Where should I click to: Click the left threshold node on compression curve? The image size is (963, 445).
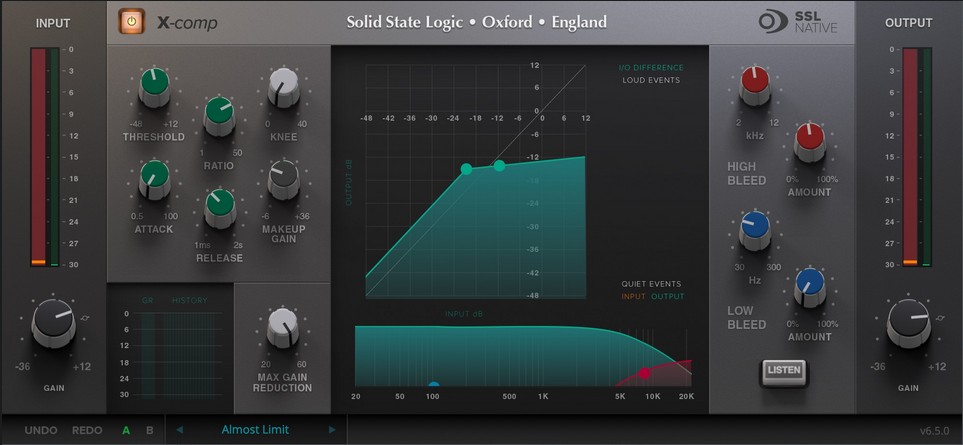coord(466,169)
